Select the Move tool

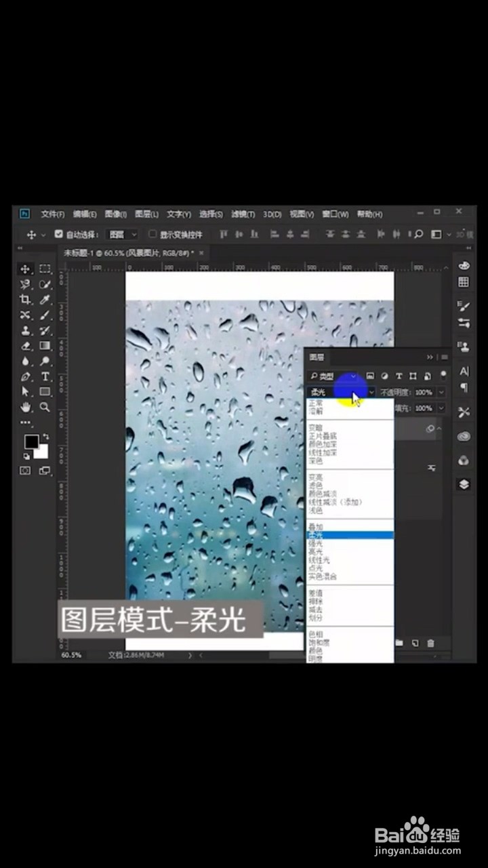point(26,269)
